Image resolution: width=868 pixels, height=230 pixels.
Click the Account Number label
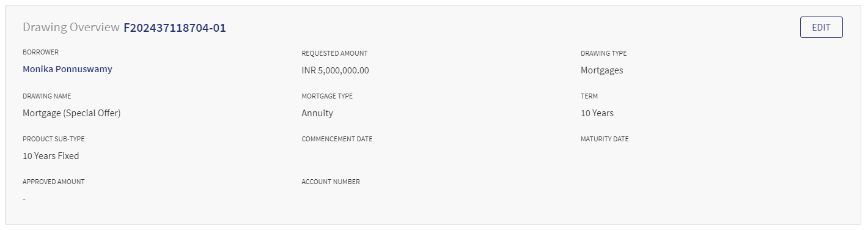[331, 182]
